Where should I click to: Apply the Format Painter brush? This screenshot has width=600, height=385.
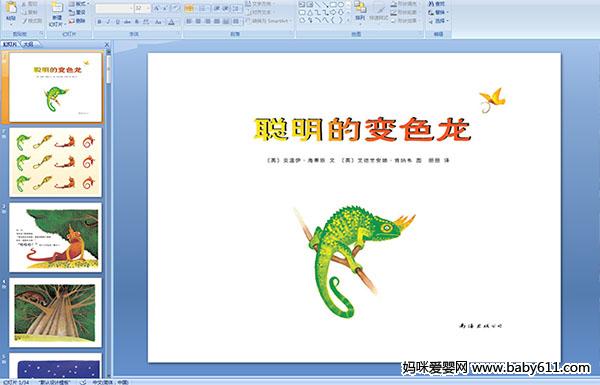click(x=31, y=21)
